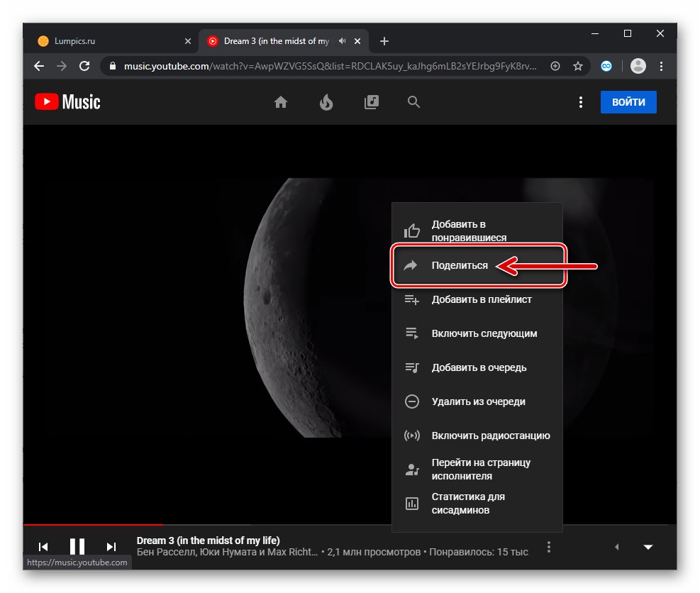Viewport: 700px width, 593px height.
Task: Open player bar three-dot song menu
Action: [549, 547]
